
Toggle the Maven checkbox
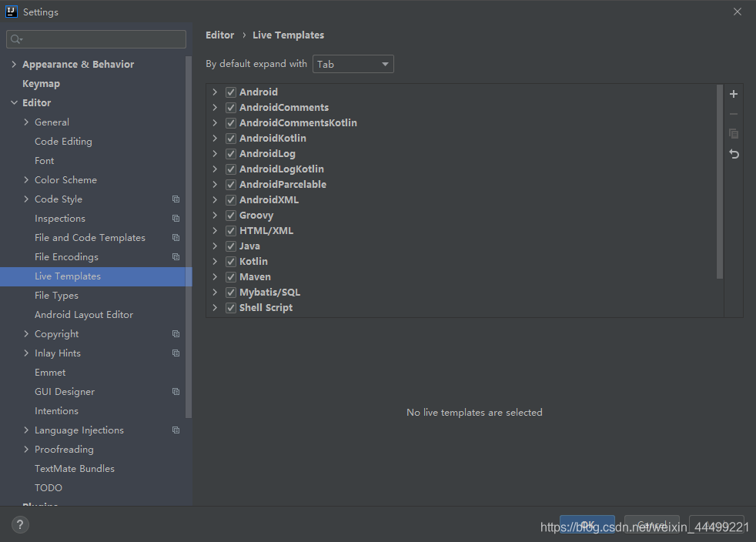(x=231, y=277)
